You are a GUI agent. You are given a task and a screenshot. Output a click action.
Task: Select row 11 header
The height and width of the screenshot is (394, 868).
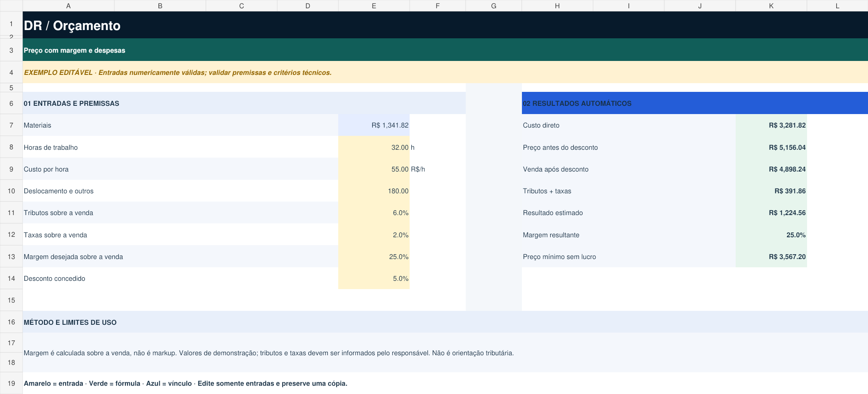[11, 212]
